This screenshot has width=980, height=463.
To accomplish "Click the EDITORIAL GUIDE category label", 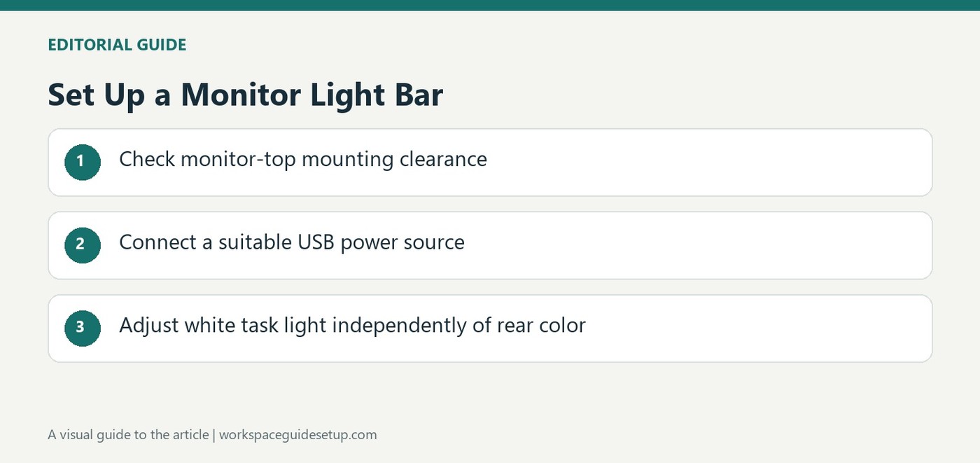I will point(117,46).
